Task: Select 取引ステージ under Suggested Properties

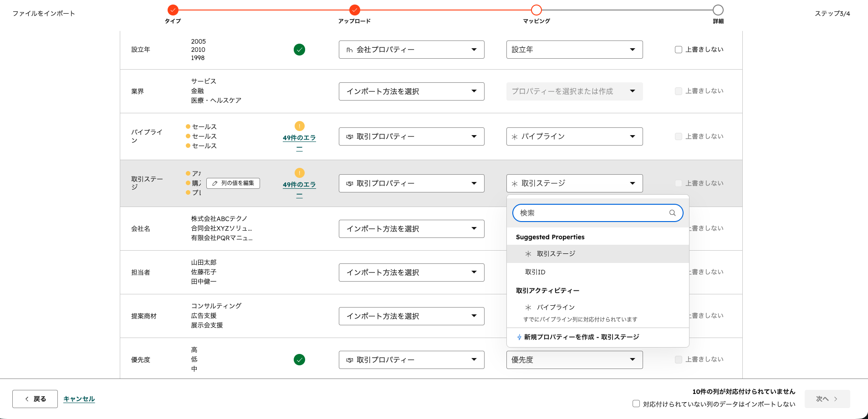Action: [597, 254]
